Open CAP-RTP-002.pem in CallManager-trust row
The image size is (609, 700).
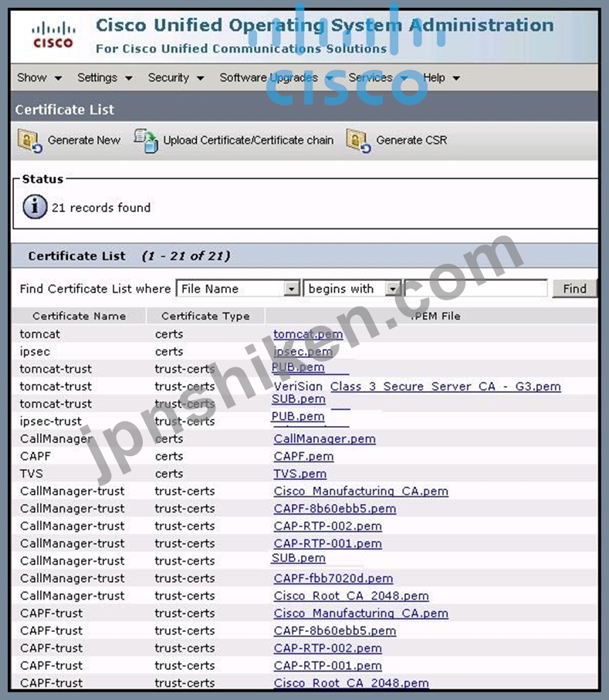tap(328, 526)
